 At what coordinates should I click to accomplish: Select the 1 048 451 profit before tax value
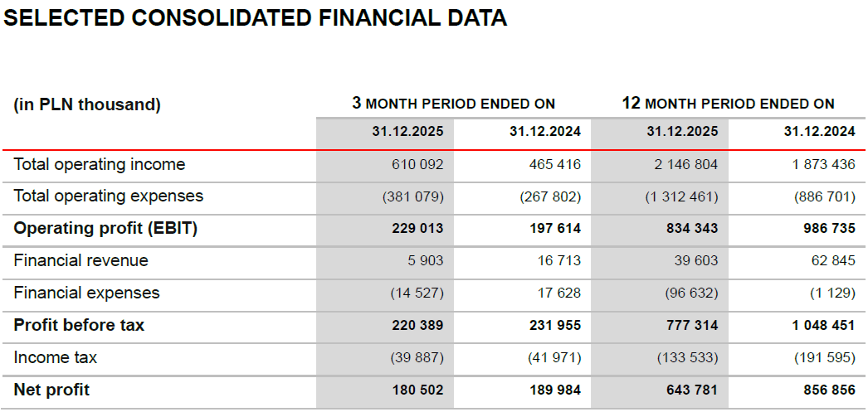(x=823, y=326)
